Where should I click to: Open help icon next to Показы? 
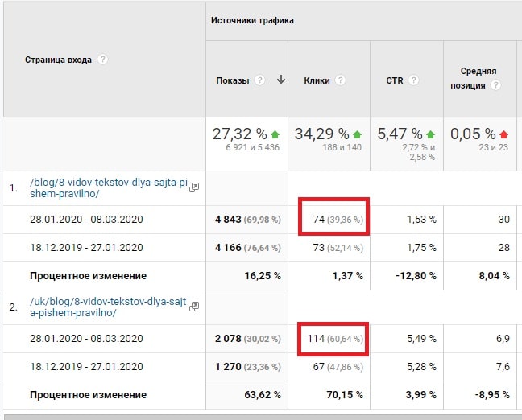259,80
